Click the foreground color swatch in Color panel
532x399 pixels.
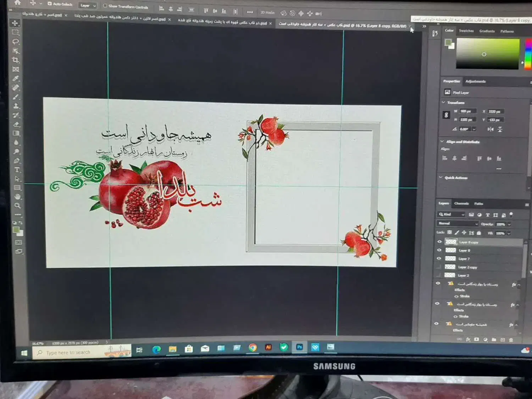click(448, 43)
